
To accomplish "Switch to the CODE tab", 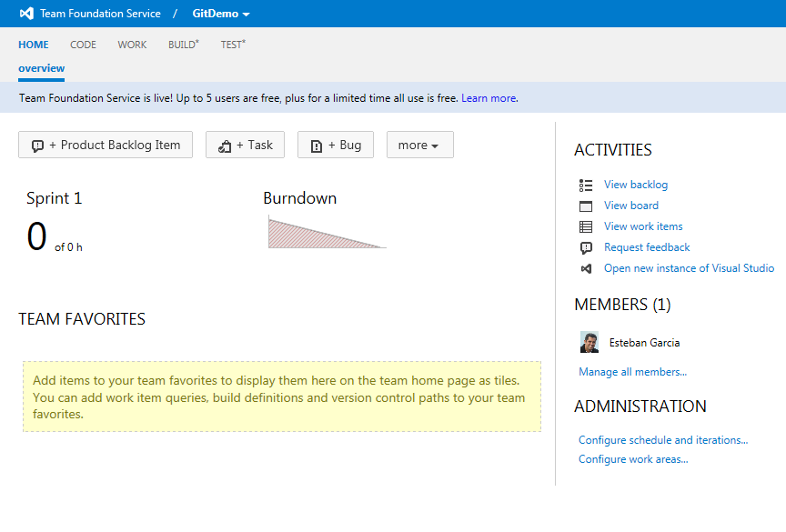I will [83, 45].
